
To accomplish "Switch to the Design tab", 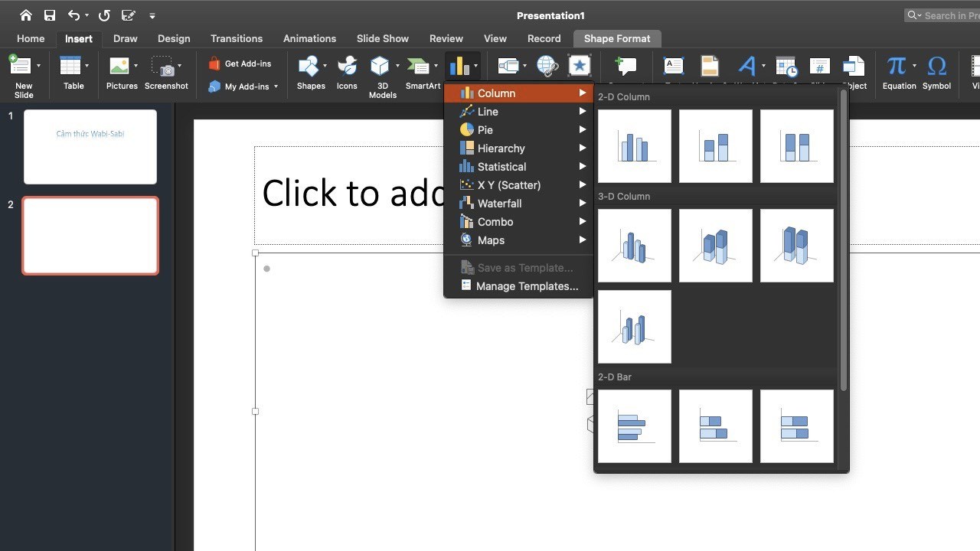I will (174, 38).
